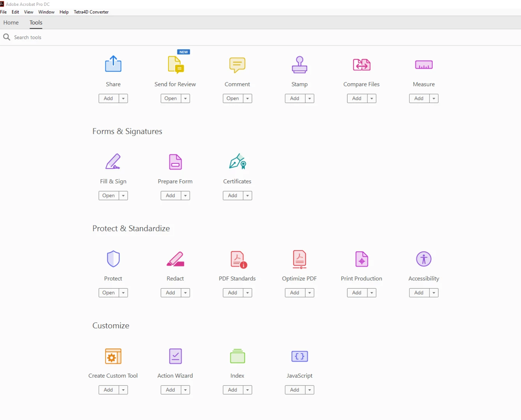Open the Help menu
The width and height of the screenshot is (521, 420).
coord(64,12)
